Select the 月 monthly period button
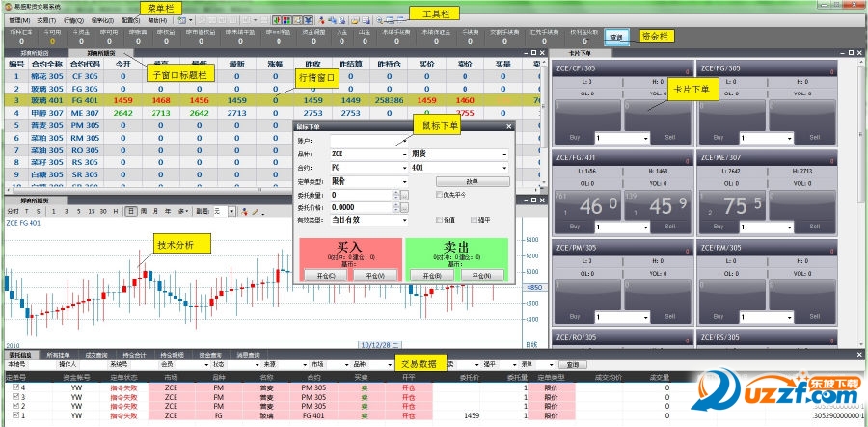 point(155,211)
